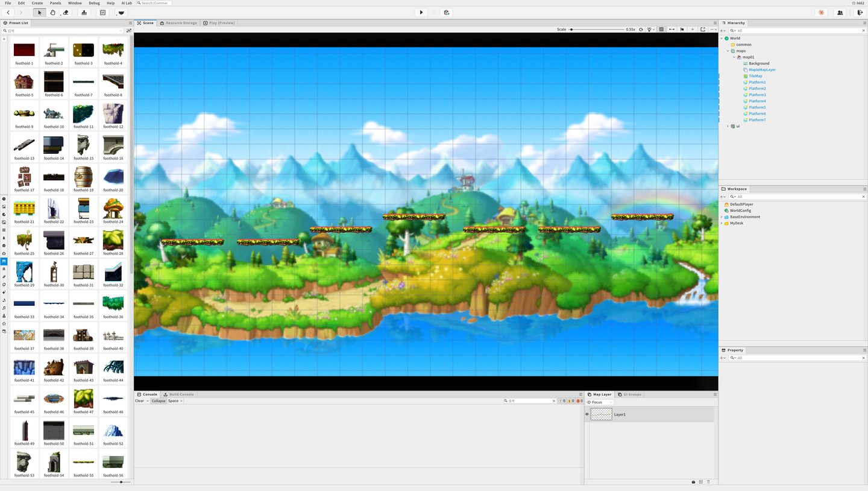Collapse the maps node in Hierarchy
This screenshot has width=868, height=491.
[728, 51]
